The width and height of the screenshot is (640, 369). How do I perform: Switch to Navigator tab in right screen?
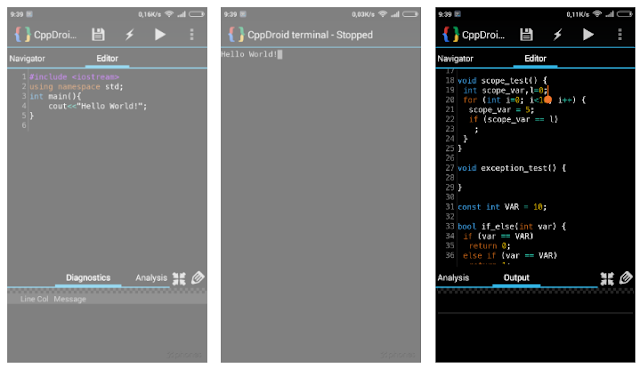456,59
